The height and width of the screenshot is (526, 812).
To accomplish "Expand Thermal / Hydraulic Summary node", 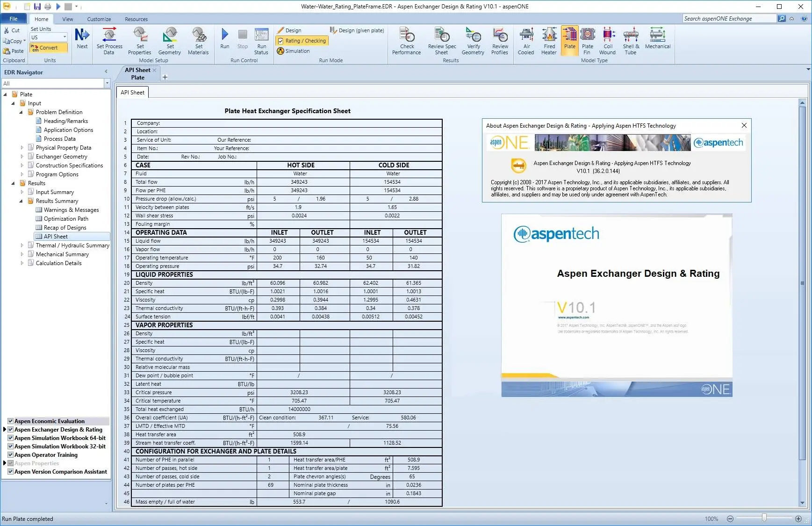I will 22,245.
